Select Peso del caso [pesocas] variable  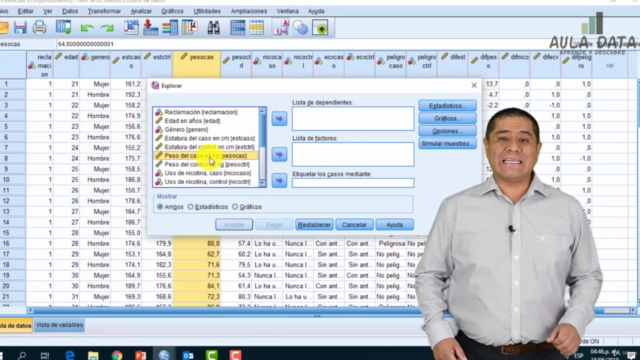point(206,156)
